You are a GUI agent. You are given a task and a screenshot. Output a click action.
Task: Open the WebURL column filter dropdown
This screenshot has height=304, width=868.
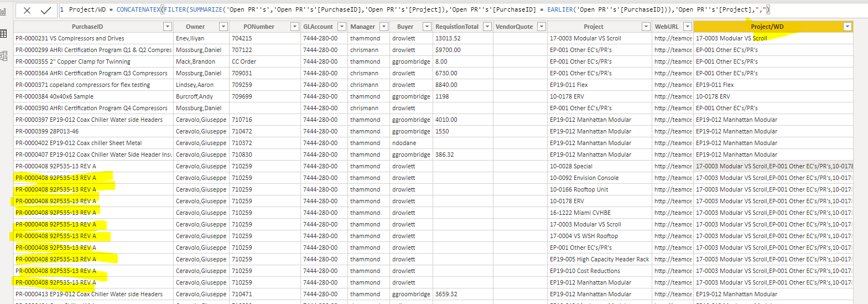click(687, 27)
